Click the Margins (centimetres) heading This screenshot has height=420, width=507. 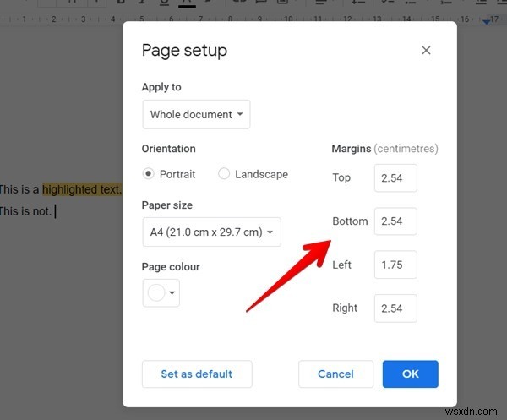coord(384,149)
